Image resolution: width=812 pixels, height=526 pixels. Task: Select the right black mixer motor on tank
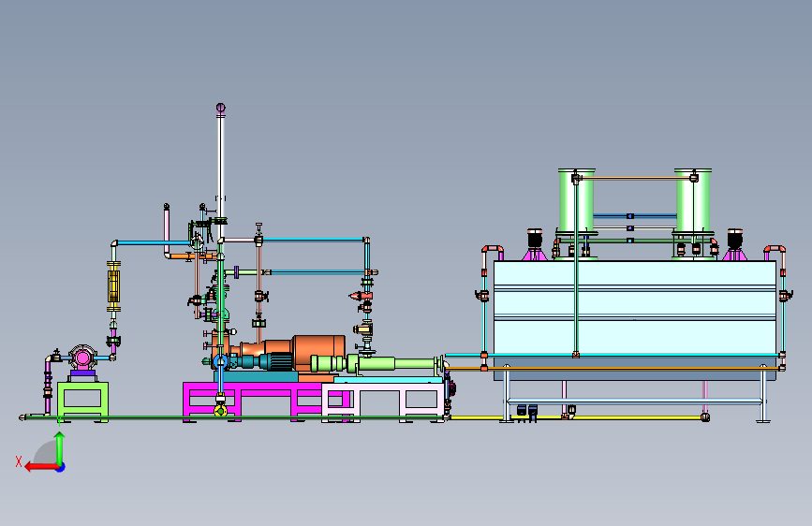(735, 238)
